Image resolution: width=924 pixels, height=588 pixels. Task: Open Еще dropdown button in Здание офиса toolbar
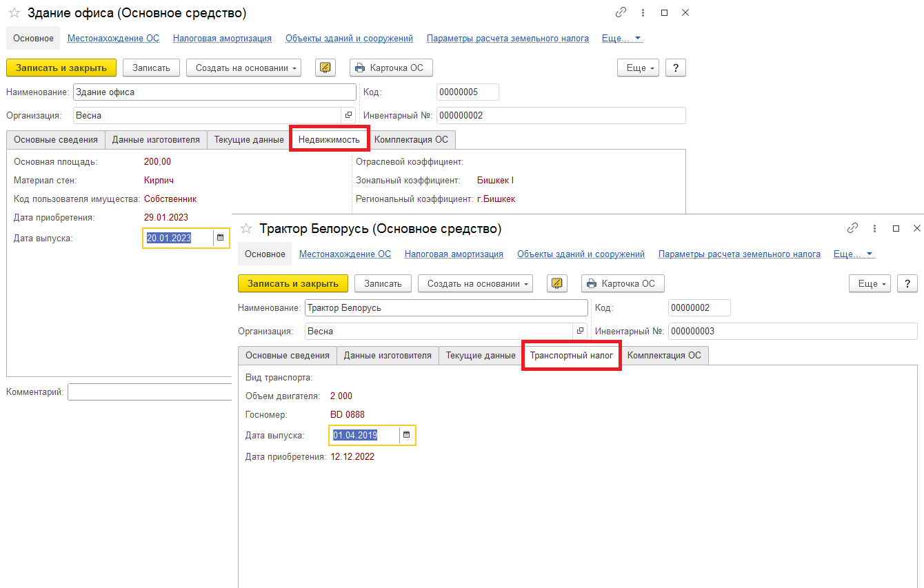pos(638,68)
